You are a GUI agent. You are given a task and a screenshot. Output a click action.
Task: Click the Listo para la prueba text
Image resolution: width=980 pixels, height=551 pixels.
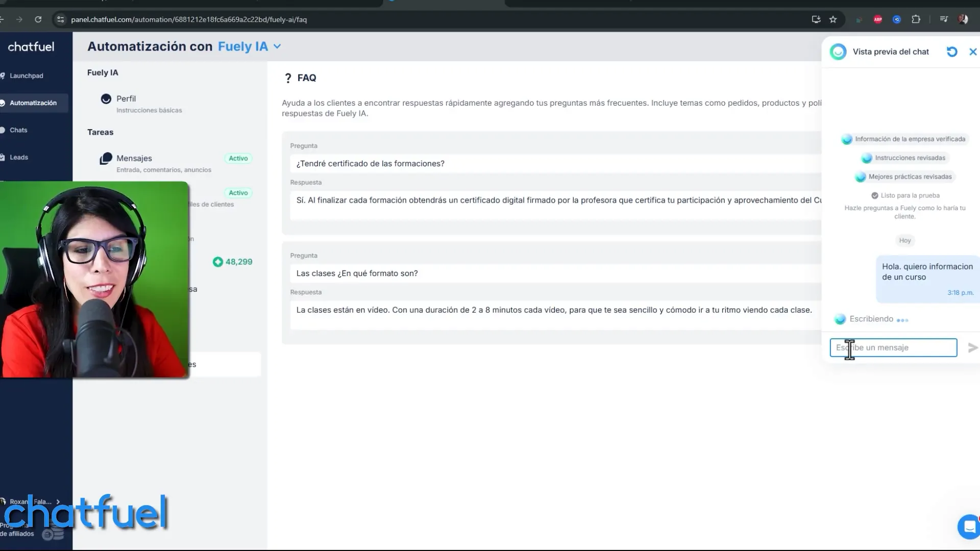tap(910, 195)
